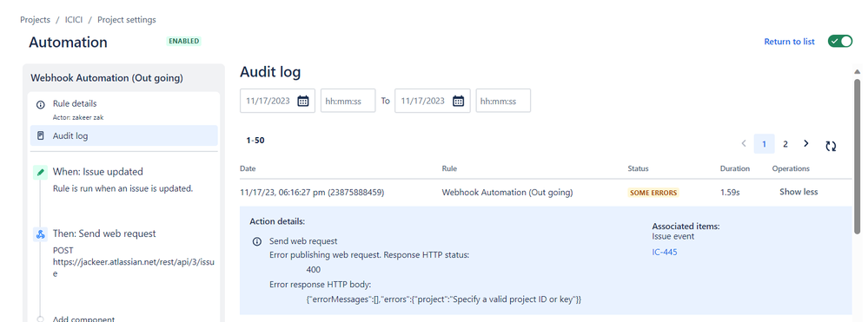Click the 1.59s duration value
The image size is (868, 322).
point(731,192)
